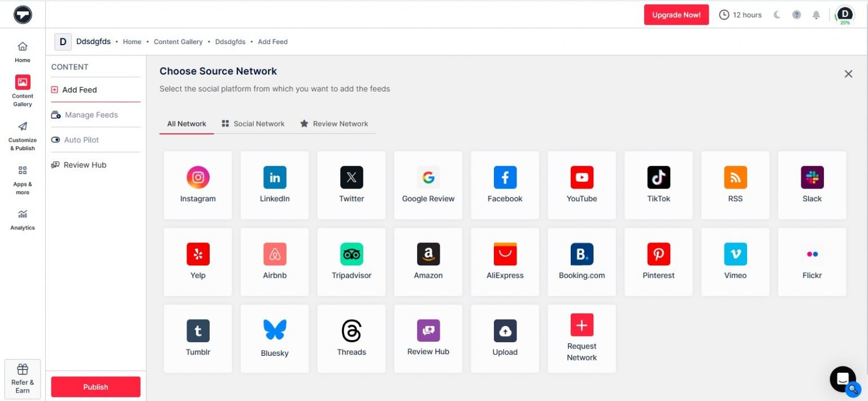Open the account avatar menu
868x401 pixels.
pos(844,14)
